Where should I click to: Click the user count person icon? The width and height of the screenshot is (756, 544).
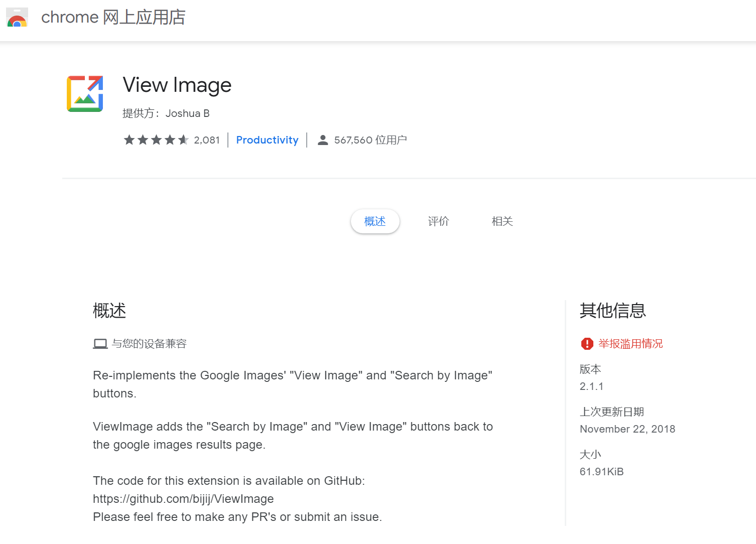pos(323,140)
